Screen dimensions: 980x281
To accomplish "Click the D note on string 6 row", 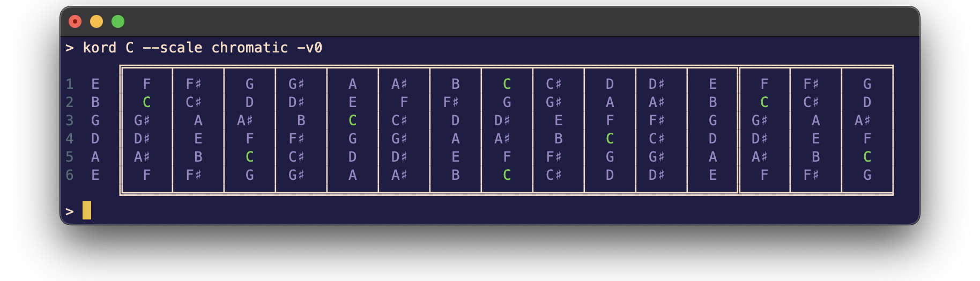I will point(610,175).
